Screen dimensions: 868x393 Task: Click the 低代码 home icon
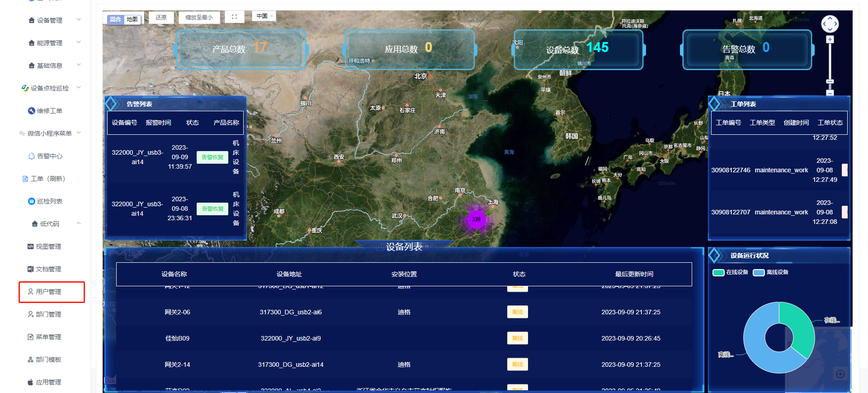(x=35, y=224)
